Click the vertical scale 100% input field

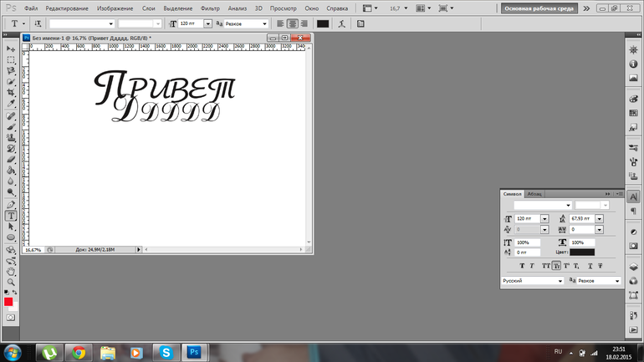(528, 242)
